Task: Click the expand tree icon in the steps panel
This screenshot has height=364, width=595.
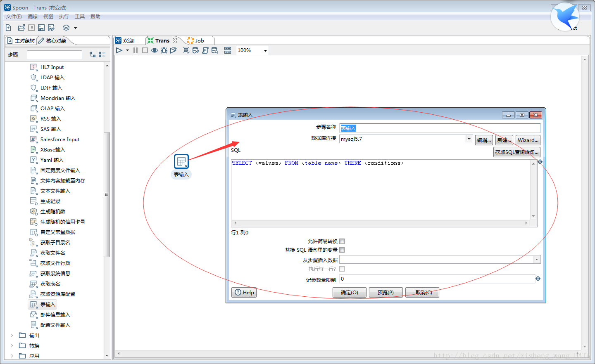Action: pos(93,54)
